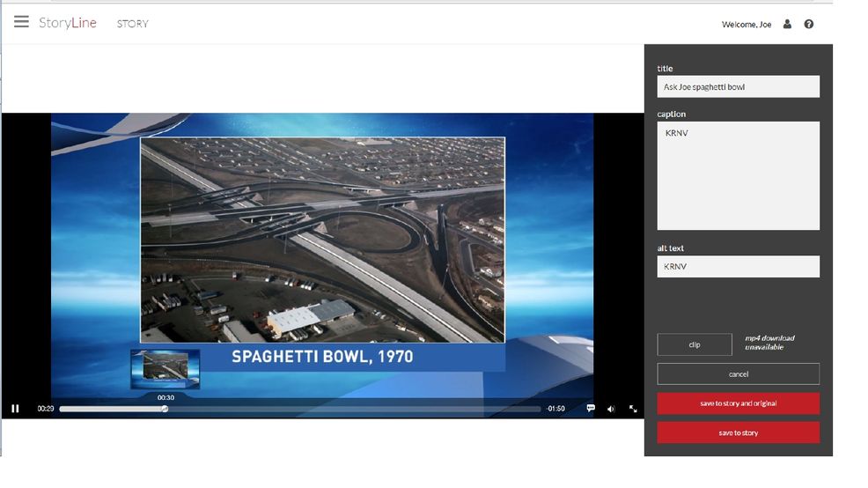Click save to story and original
868x488 pixels.
coord(738,403)
